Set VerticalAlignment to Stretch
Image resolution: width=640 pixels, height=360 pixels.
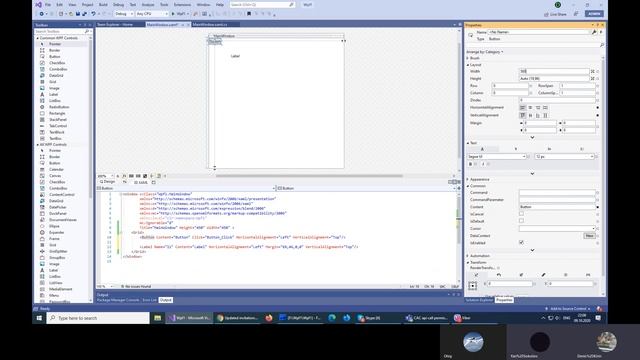(545, 116)
